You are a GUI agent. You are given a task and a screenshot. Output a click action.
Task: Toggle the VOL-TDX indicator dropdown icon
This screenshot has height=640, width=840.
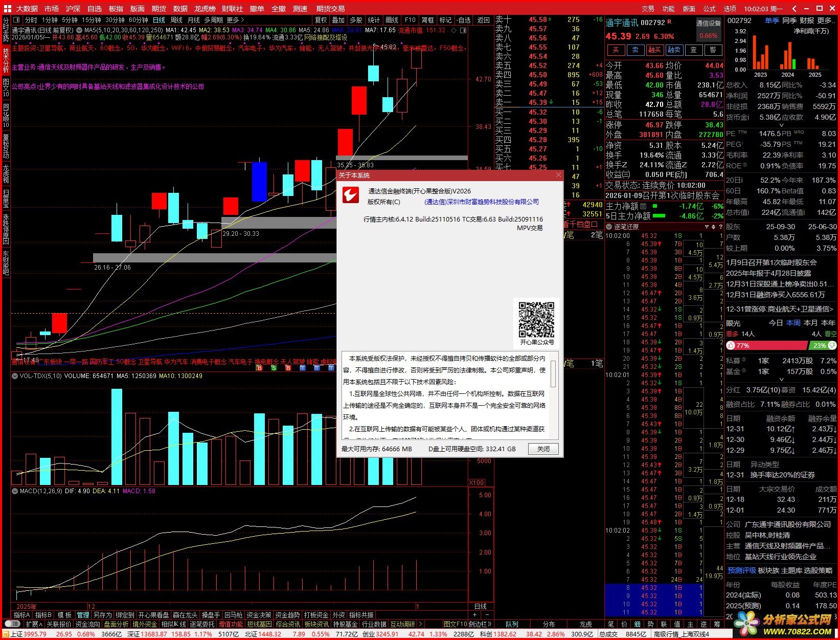[15, 376]
